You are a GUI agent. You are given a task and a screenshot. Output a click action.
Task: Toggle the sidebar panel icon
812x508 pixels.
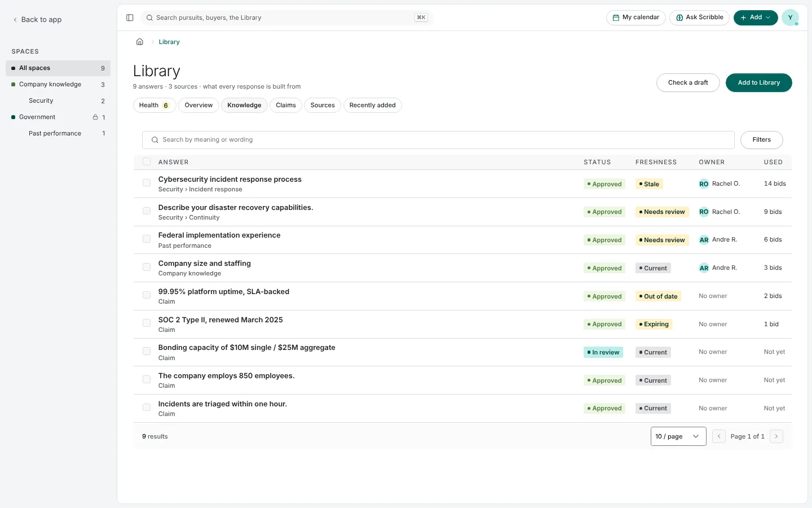(130, 17)
